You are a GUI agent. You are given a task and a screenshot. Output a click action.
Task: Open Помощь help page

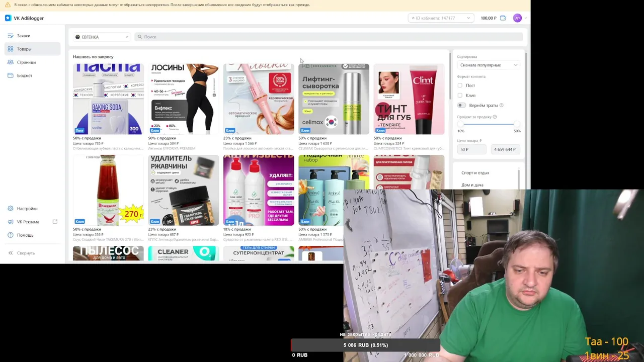(33, 235)
